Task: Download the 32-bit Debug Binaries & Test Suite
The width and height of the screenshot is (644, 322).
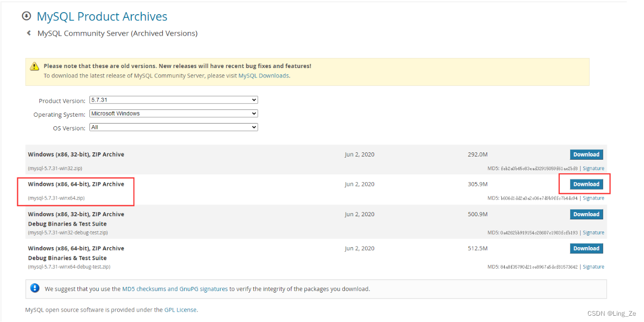Action: pos(586,214)
